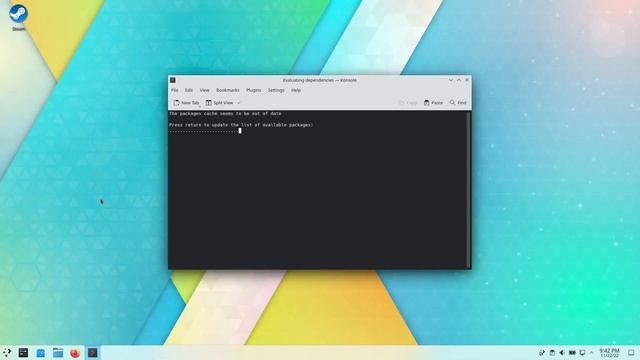Open the volume speaker tray icon

tap(562, 353)
